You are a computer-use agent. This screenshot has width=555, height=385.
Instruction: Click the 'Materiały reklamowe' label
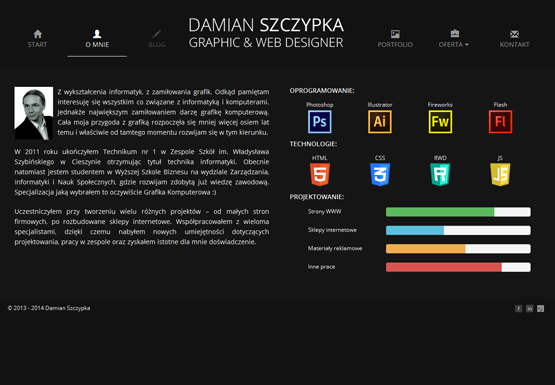tap(335, 248)
